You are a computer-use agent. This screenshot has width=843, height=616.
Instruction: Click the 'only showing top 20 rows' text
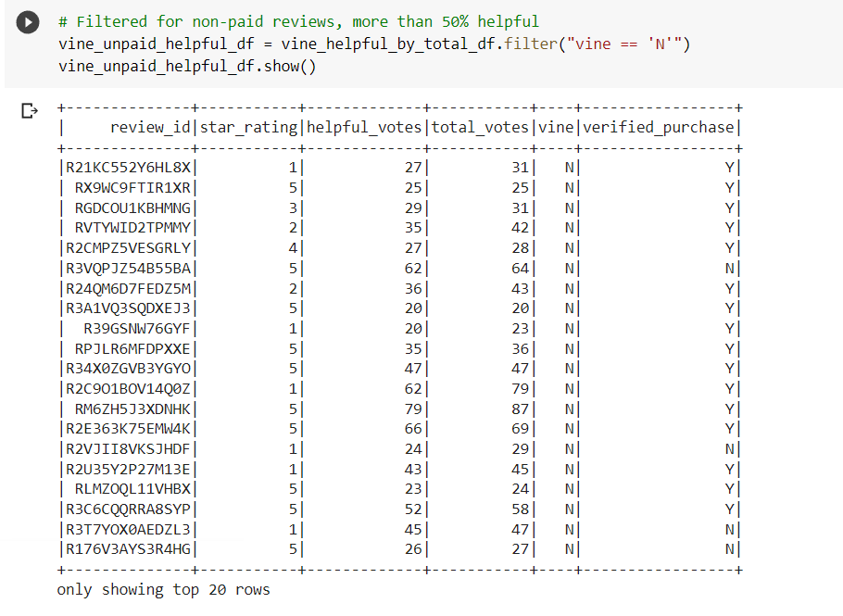(x=163, y=589)
